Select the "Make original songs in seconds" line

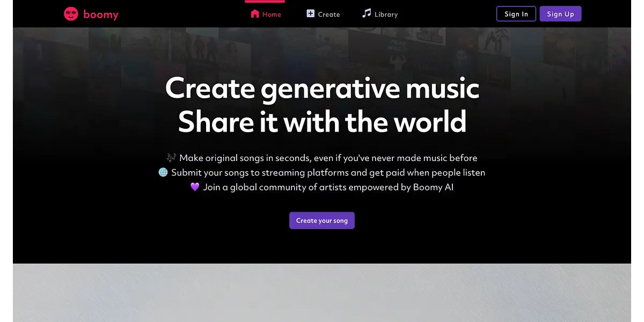(328, 158)
